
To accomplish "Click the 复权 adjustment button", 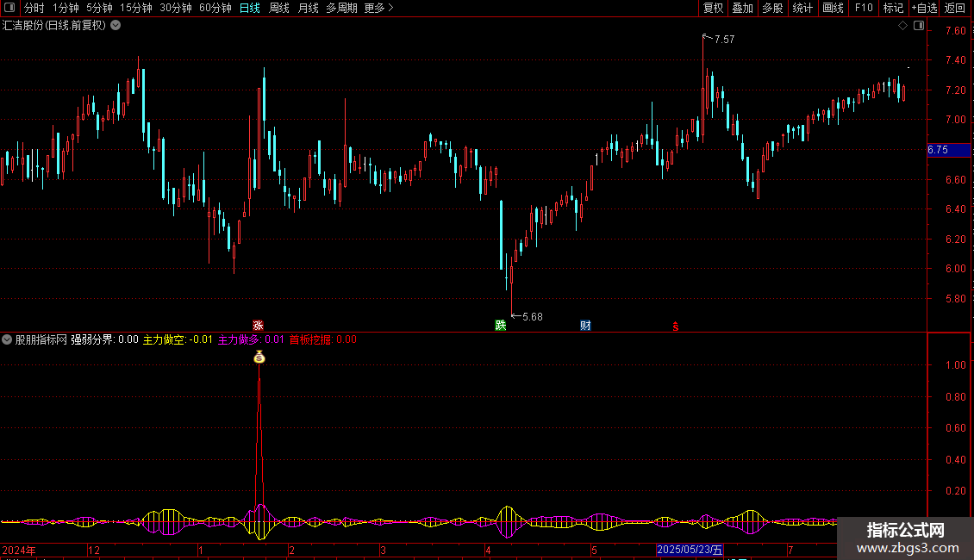I will click(713, 8).
